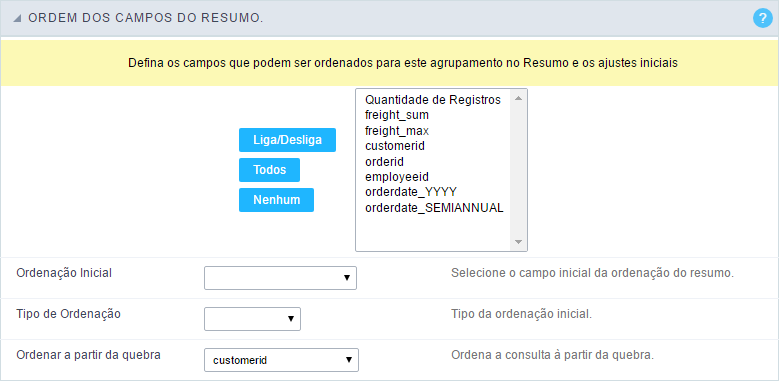Viewport: 779px width, 381px height.
Task: Select orderid in the field list
Action: [x=385, y=161]
